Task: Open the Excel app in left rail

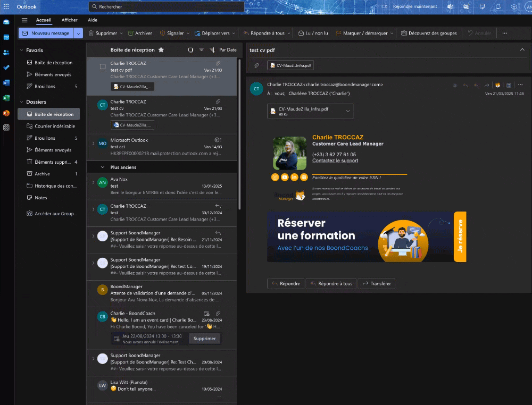Action: [6, 98]
